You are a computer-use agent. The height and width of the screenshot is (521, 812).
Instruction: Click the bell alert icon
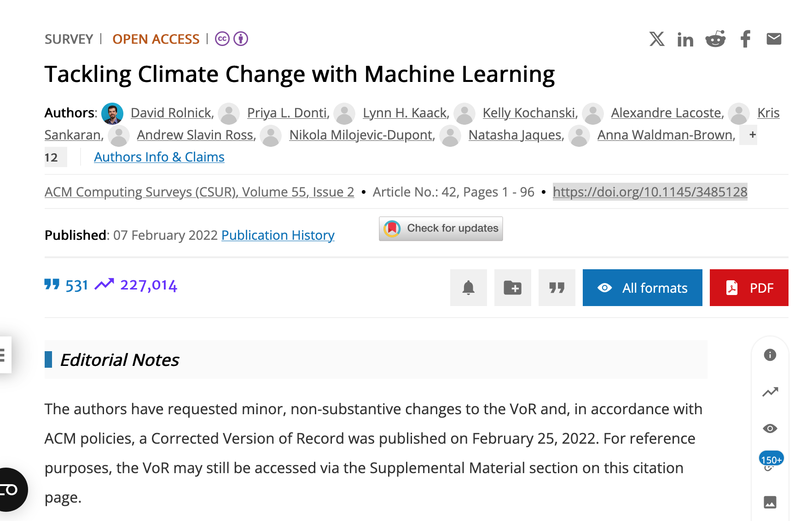[468, 288]
